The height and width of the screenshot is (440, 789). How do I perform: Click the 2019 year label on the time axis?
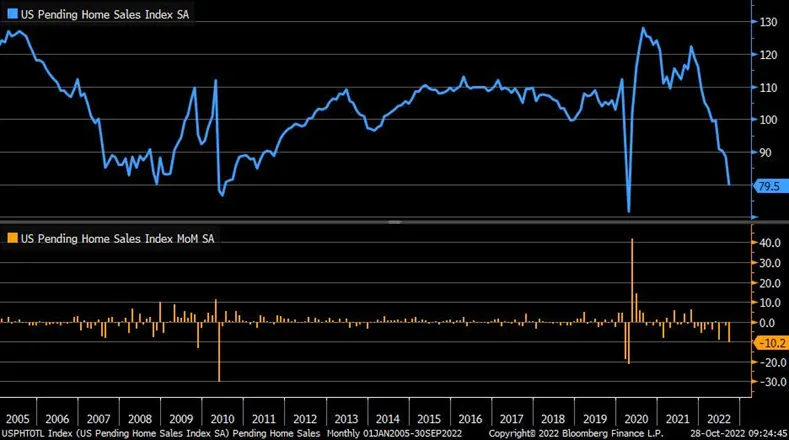click(x=594, y=419)
